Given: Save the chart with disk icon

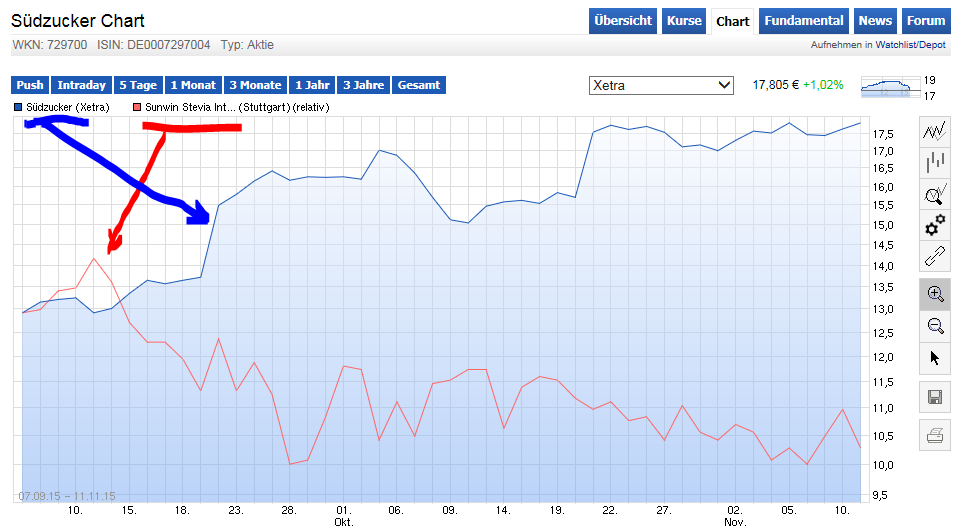Looking at the screenshot, I should point(935,397).
